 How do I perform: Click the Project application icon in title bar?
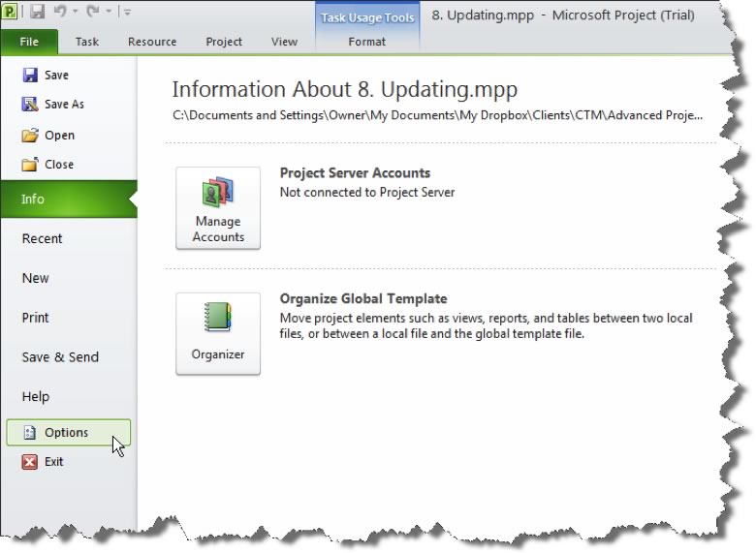coord(9,11)
